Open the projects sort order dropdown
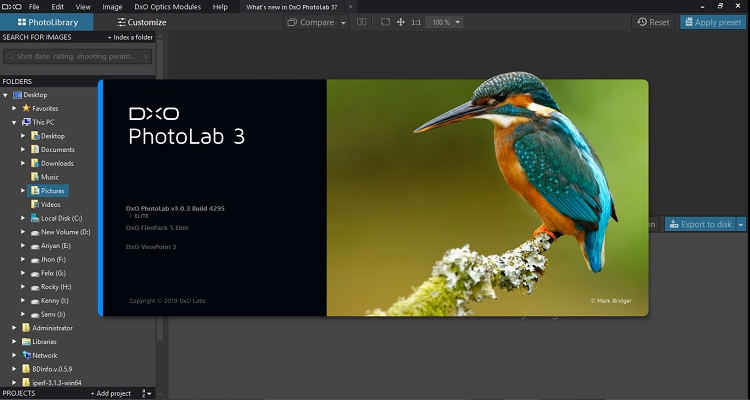Screen dimensions: 750x400 coord(146,393)
